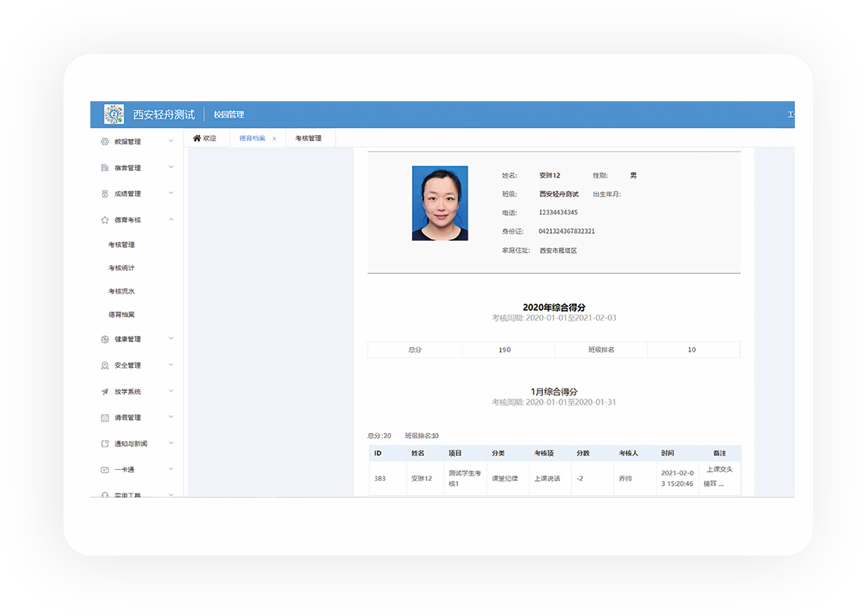Expand the 请假管理 menu chevron
The width and height of the screenshot is (864, 616).
(x=171, y=417)
